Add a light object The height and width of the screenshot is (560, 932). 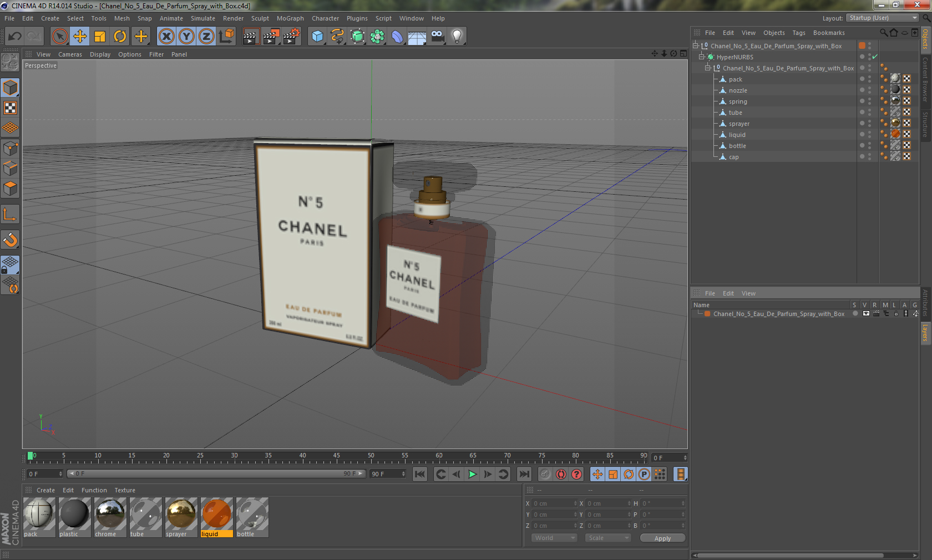457,37
